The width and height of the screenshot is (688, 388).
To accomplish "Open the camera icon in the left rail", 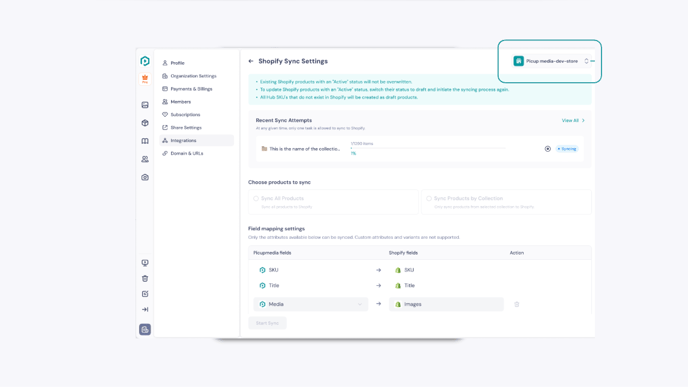I will 145,177.
